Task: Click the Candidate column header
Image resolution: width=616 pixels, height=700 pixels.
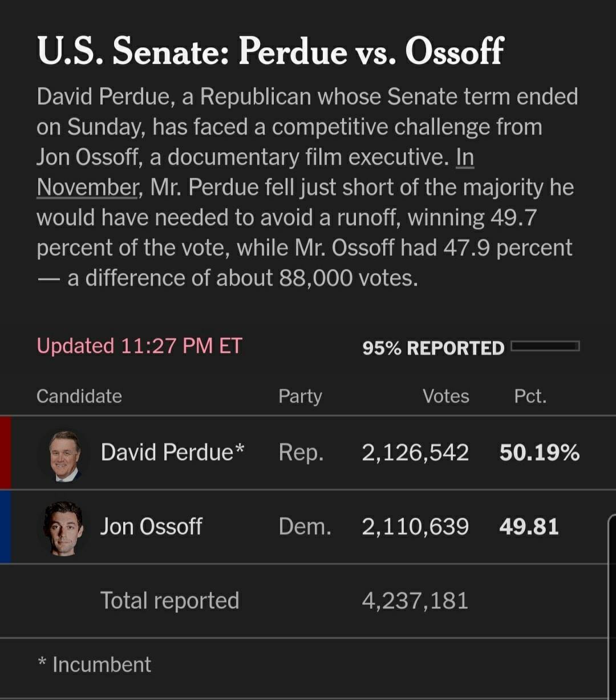Action: (79, 396)
